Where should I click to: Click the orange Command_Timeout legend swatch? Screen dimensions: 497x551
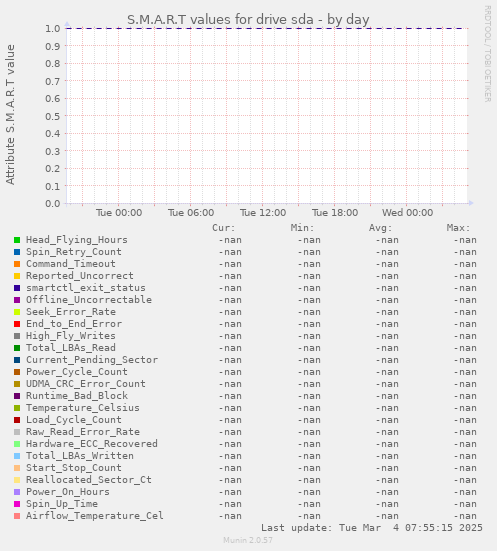pos(17,264)
